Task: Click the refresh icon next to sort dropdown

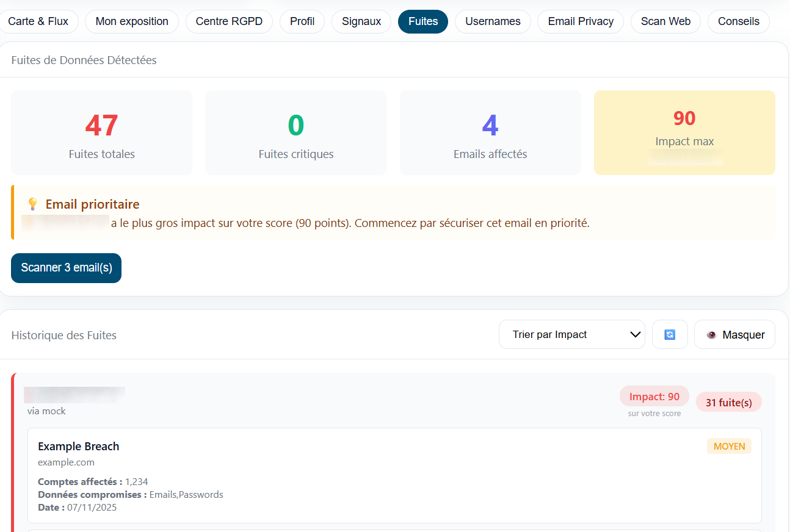Action: coord(670,334)
